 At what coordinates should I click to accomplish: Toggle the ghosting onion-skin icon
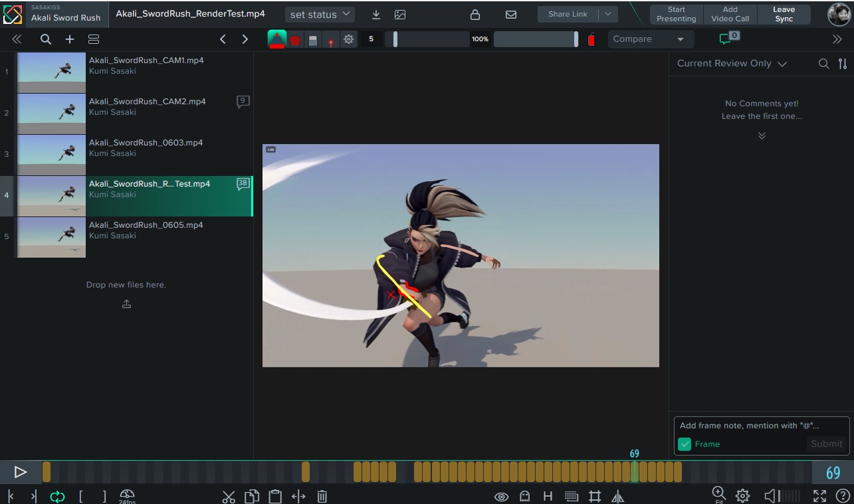point(525,496)
